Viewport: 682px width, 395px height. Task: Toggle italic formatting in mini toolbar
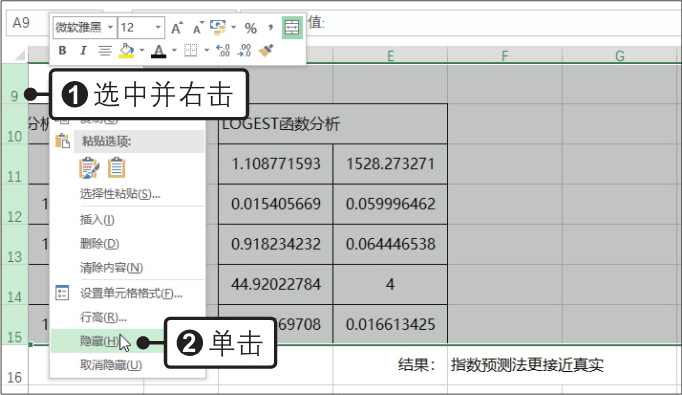click(83, 50)
